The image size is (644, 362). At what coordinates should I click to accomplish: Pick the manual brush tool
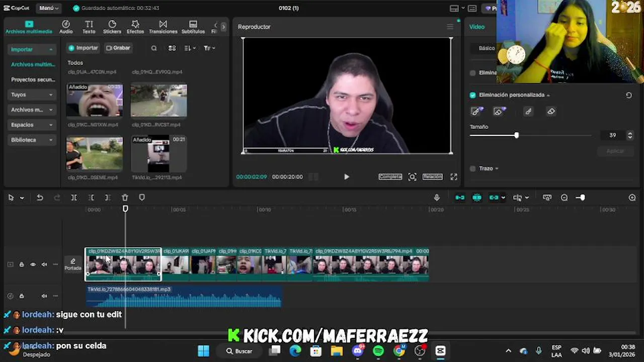tap(528, 112)
